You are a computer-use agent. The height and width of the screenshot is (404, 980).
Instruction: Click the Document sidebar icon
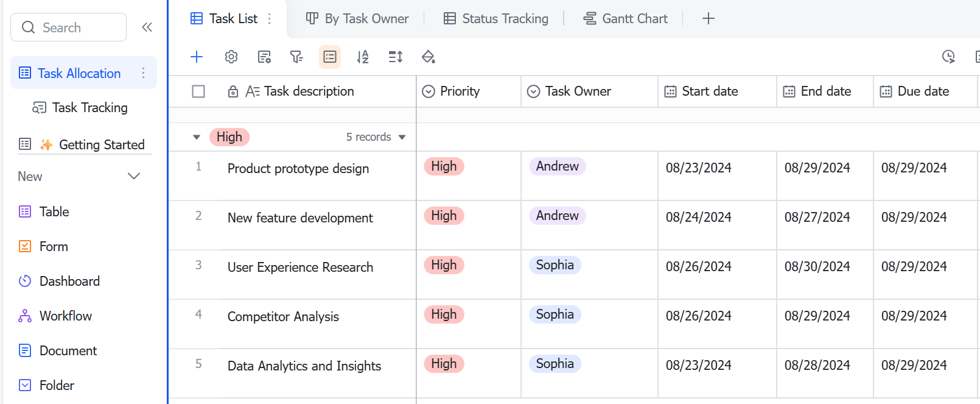[25, 350]
